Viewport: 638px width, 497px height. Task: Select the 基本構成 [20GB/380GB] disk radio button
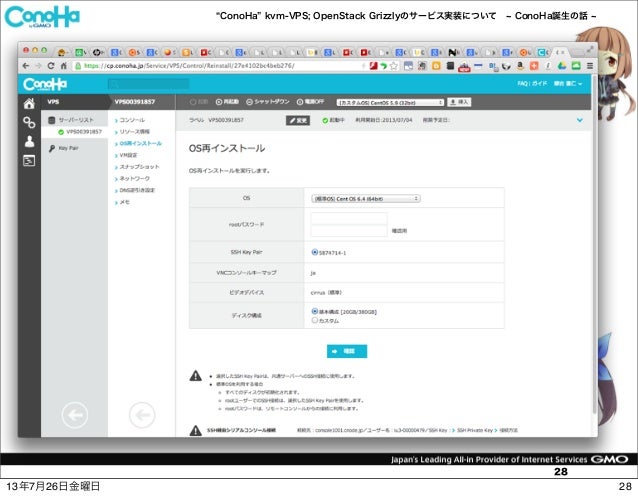pos(314,311)
